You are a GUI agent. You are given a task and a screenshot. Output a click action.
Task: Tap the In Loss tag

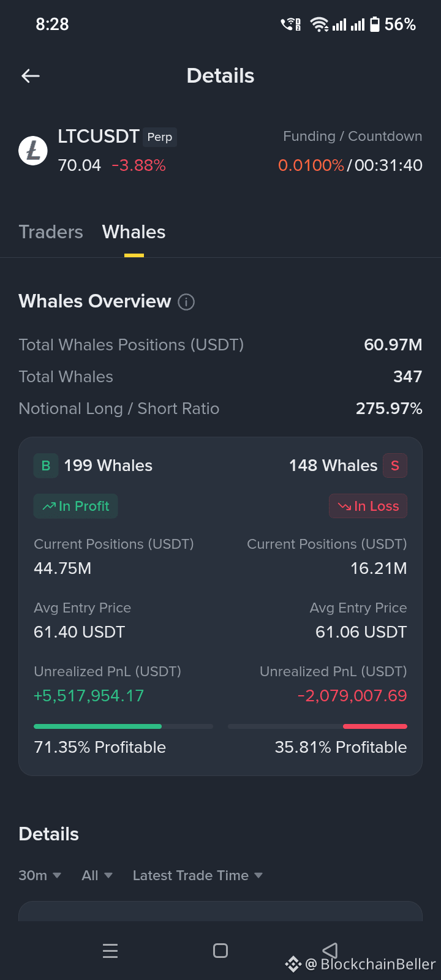368,506
